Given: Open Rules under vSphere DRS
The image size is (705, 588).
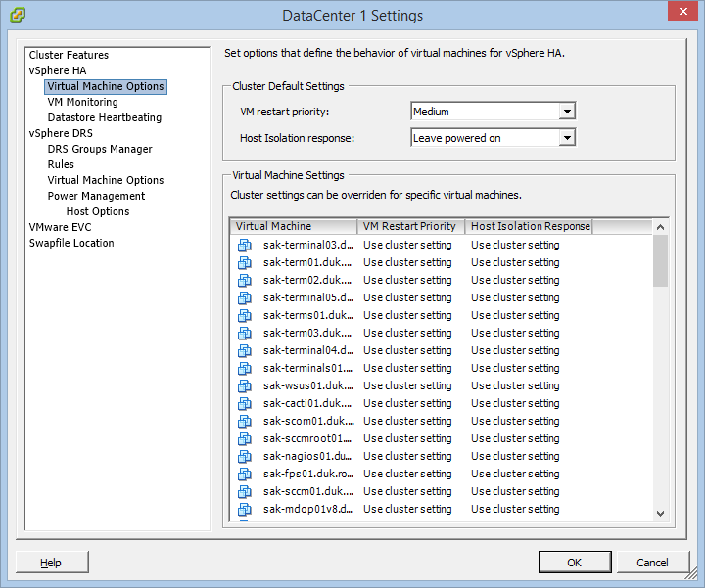Looking at the screenshot, I should (x=61, y=164).
